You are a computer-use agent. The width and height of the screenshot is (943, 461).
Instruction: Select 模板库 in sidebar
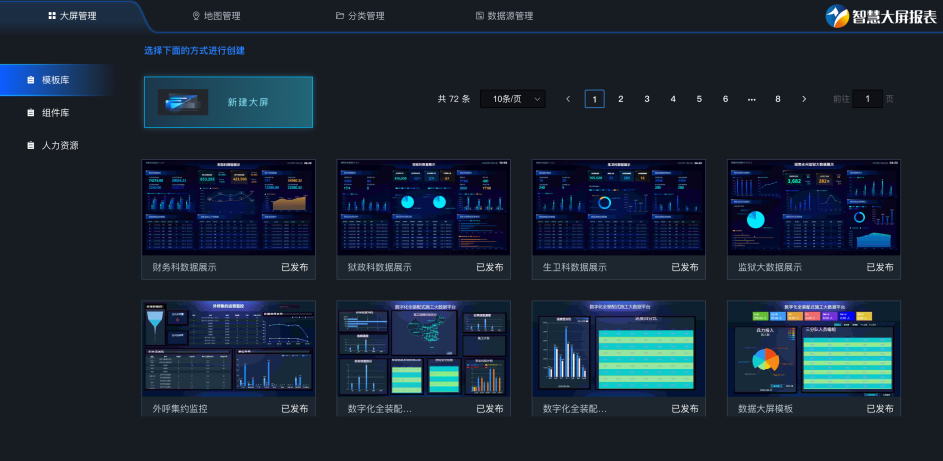pos(57,80)
